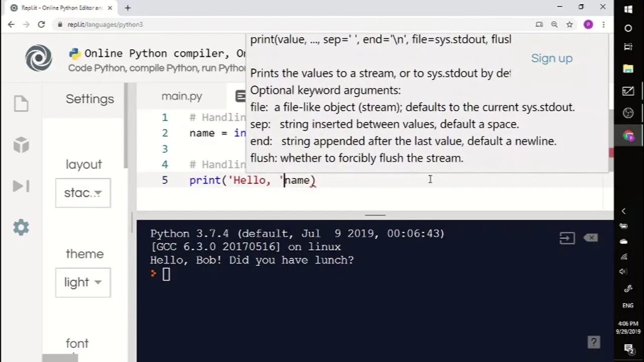Click the 'Online Python compiler' page title

[x=154, y=53]
